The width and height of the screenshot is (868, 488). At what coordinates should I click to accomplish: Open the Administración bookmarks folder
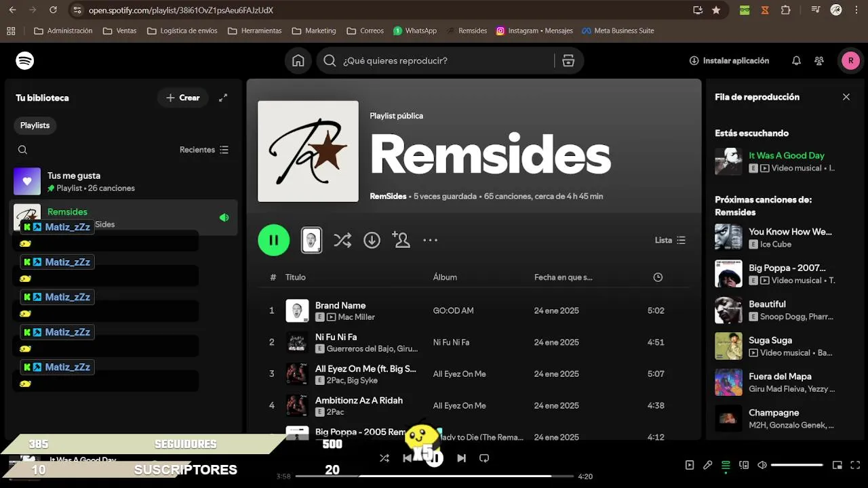pyautogui.click(x=63, y=30)
